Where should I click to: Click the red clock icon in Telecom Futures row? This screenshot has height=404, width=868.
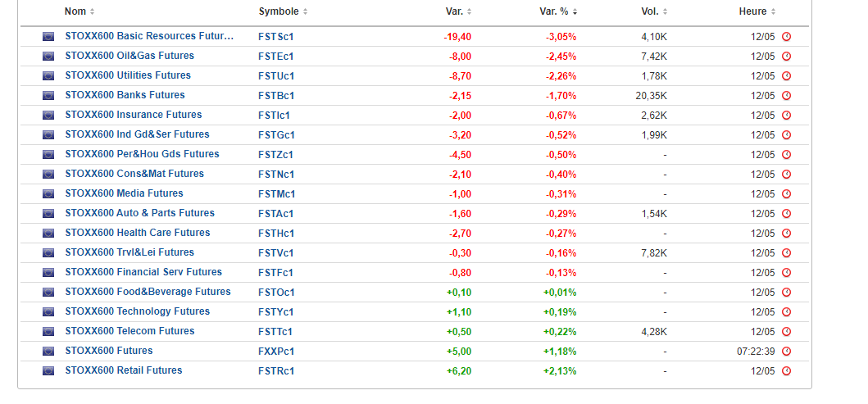tap(787, 332)
